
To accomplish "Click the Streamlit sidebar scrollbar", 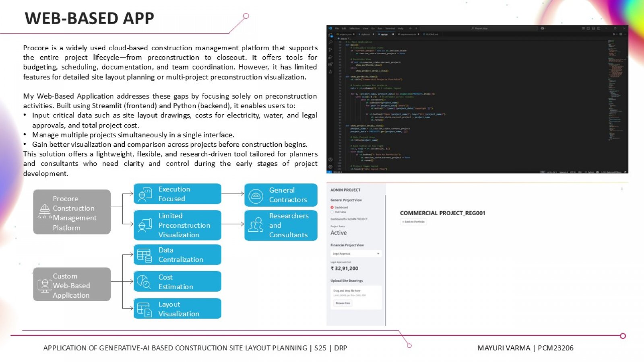I will pyautogui.click(x=386, y=259).
